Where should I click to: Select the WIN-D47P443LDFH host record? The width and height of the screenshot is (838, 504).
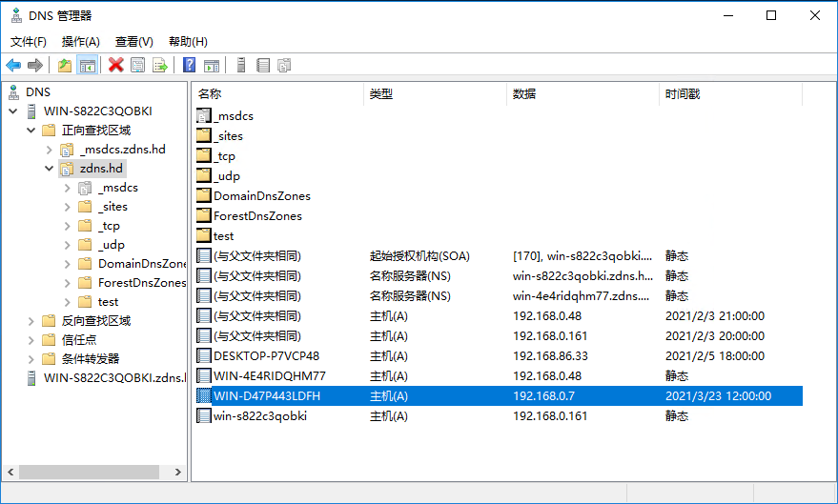click(500, 395)
